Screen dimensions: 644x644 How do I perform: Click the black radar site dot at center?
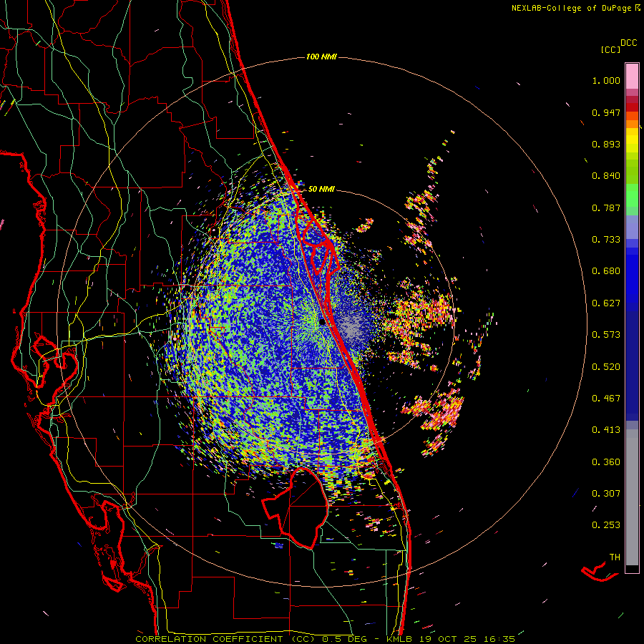(322, 323)
